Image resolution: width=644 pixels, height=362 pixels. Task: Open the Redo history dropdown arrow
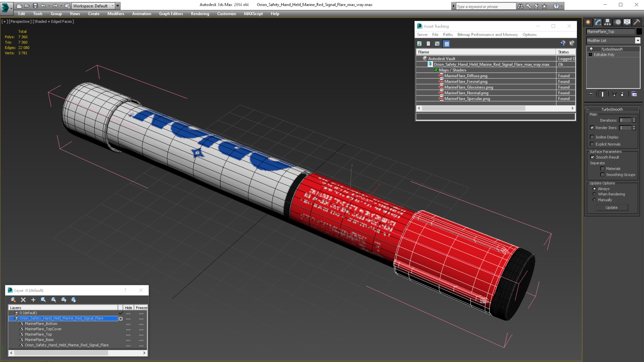pyautogui.click(x=61, y=6)
